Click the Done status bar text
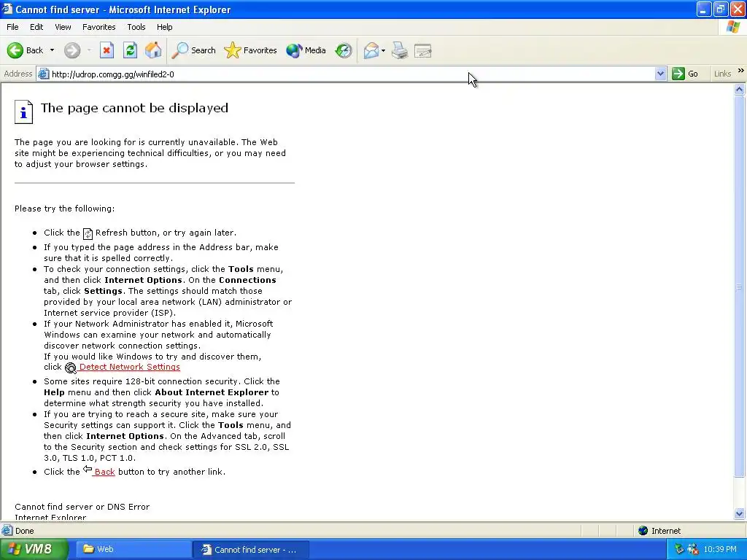 [x=24, y=531]
